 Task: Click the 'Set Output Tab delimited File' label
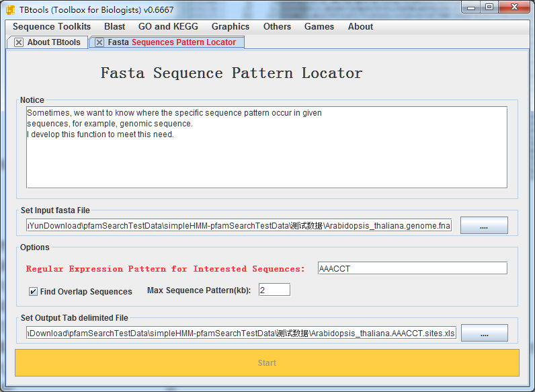pyautogui.click(x=75, y=318)
